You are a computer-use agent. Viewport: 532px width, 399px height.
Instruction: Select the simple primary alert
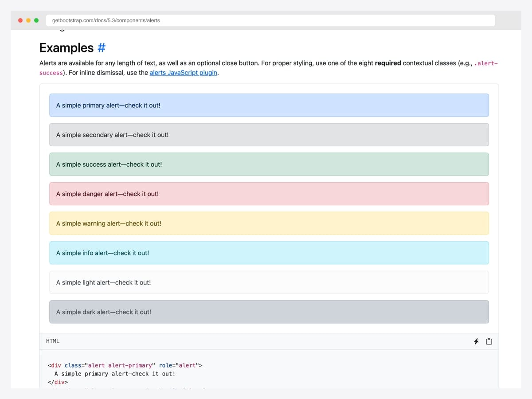coord(269,106)
